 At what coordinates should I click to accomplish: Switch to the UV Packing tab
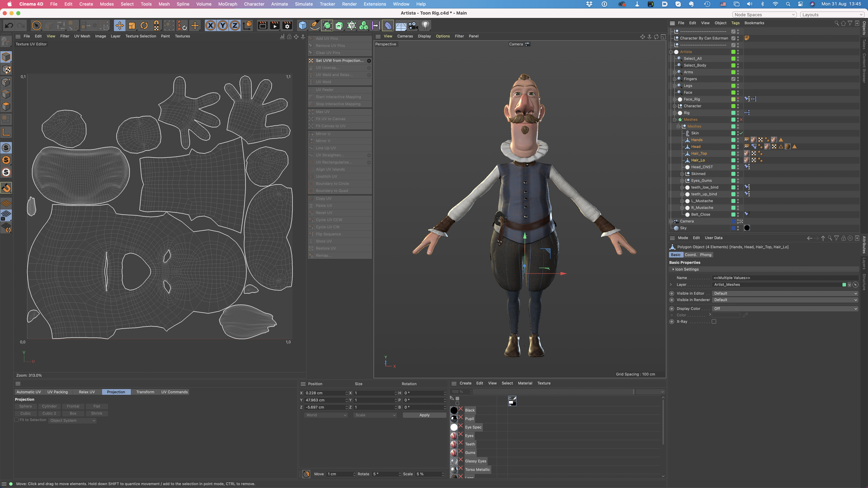57,392
